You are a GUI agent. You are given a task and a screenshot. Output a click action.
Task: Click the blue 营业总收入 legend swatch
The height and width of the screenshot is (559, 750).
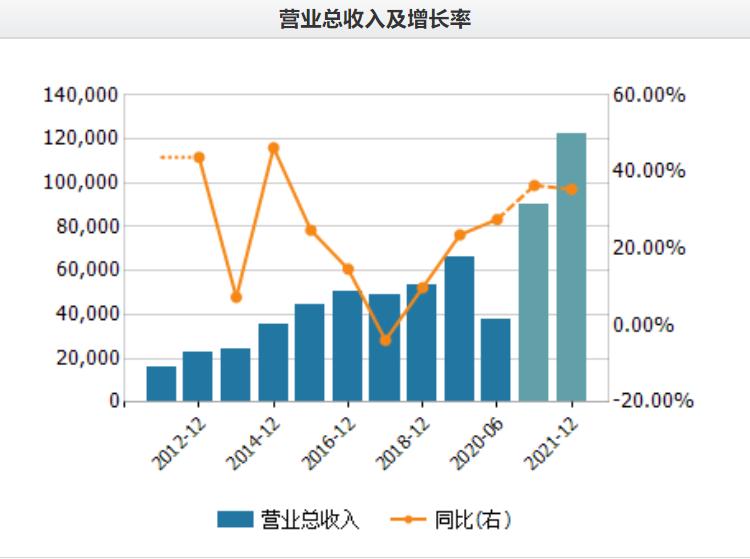[235, 519]
